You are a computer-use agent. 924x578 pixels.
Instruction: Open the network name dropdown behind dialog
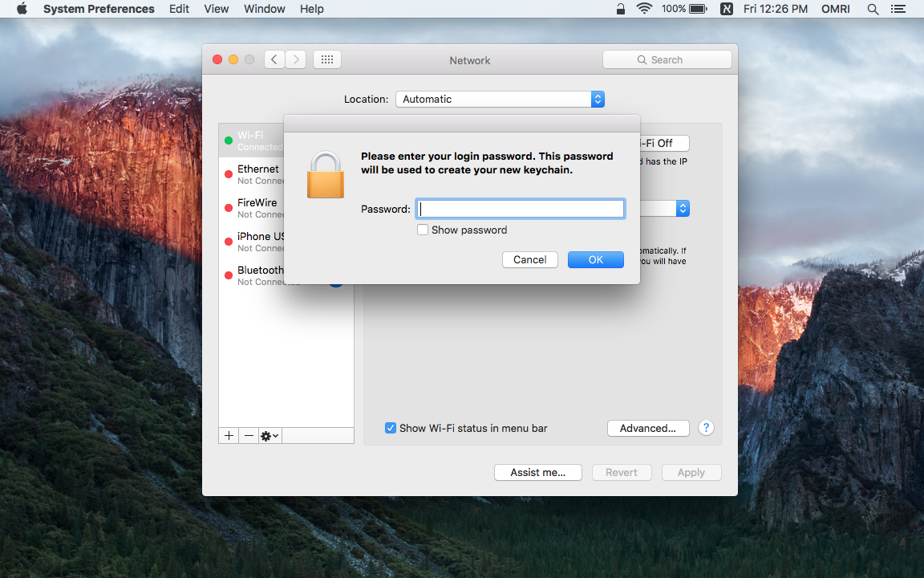coord(665,208)
